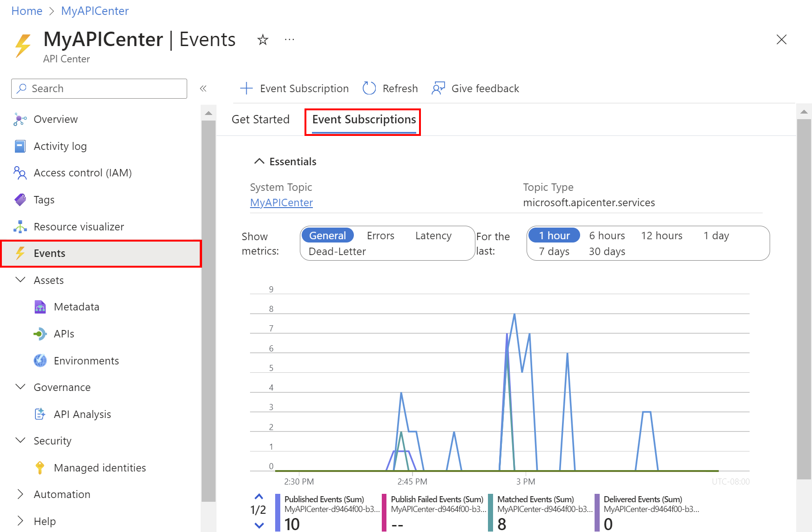Open Resource visualizer
812x532 pixels.
[x=78, y=226]
